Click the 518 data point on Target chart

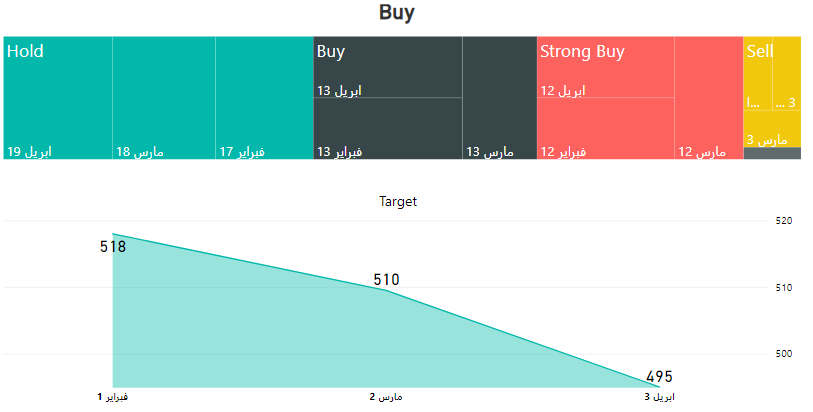point(113,234)
